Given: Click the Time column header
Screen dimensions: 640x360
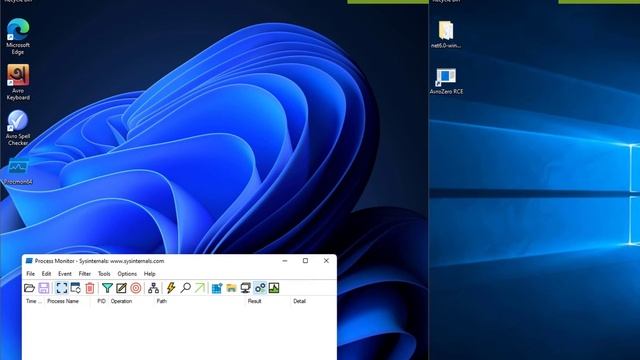Looking at the screenshot, I should 33,301.
